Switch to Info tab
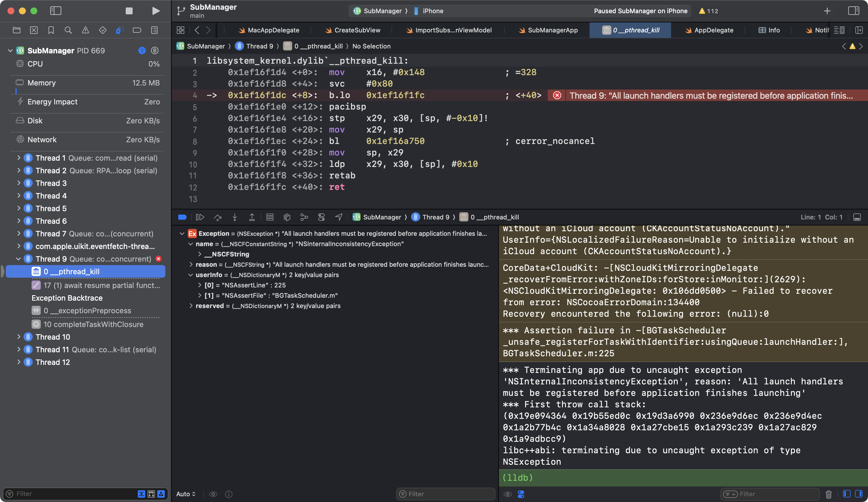This screenshot has width=868, height=502. (769, 30)
